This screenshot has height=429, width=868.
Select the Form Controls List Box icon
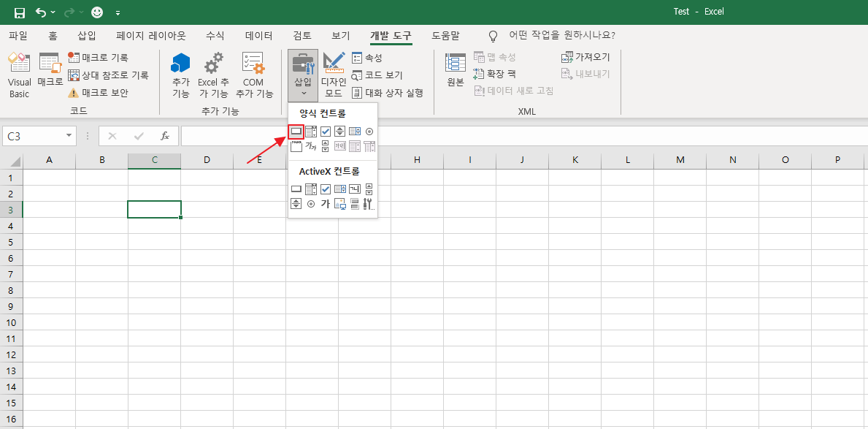[355, 132]
